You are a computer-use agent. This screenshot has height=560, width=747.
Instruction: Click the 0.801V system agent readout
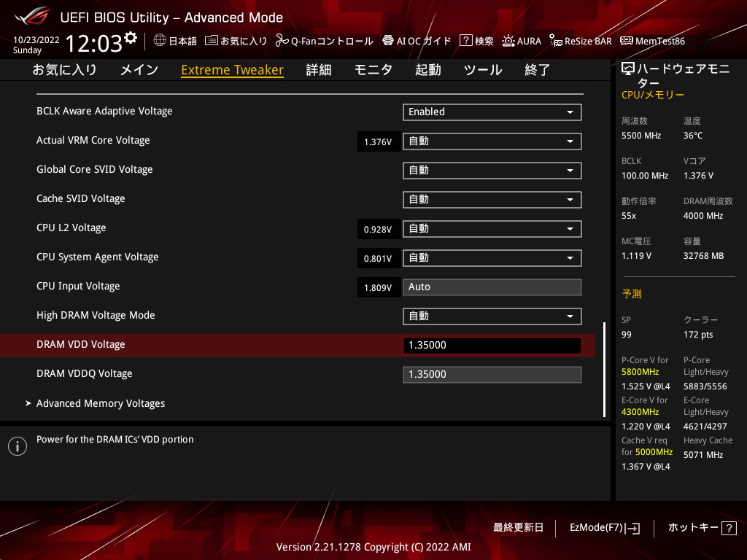click(x=379, y=259)
